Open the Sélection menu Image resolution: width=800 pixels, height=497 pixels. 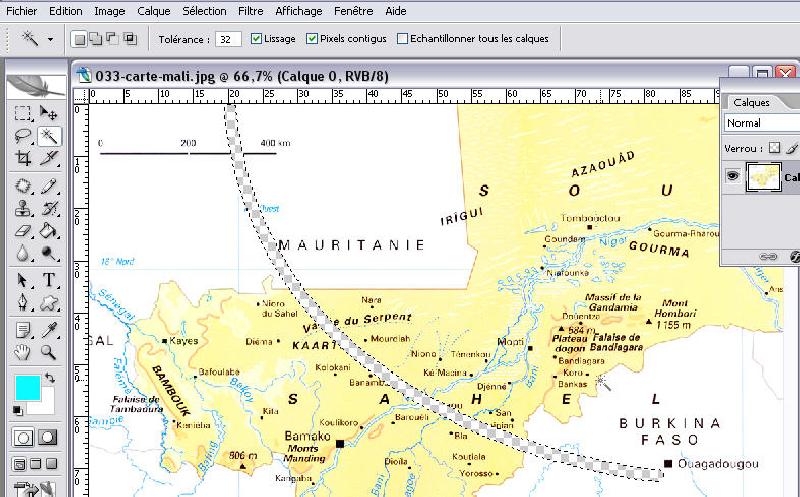(204, 11)
